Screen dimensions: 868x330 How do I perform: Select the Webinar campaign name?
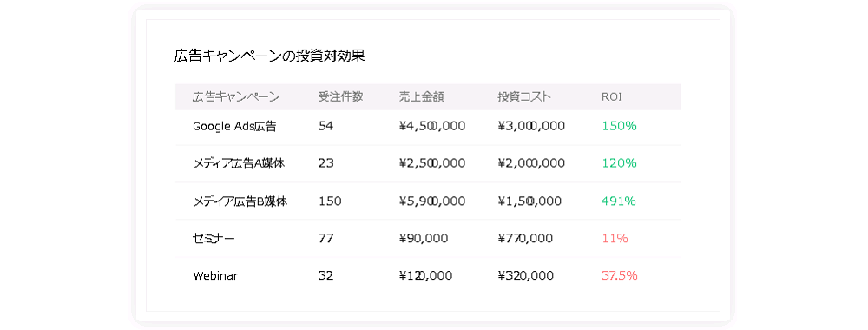[215, 276]
